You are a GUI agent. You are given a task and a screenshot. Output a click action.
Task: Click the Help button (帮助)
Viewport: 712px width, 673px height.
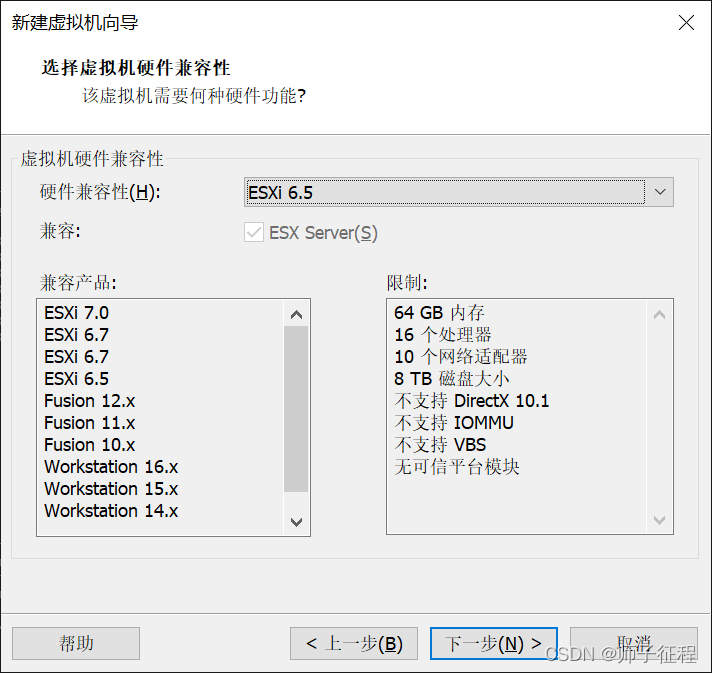pyautogui.click(x=76, y=643)
